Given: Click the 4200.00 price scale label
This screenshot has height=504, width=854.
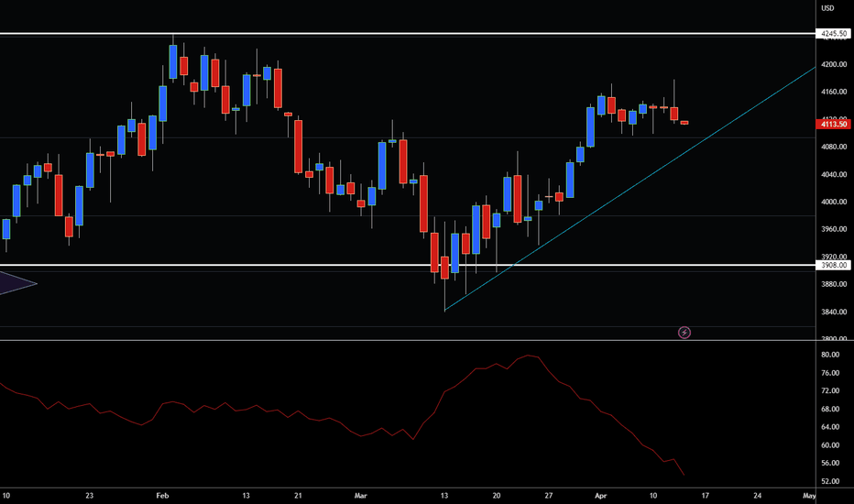Looking at the screenshot, I should (834, 64).
